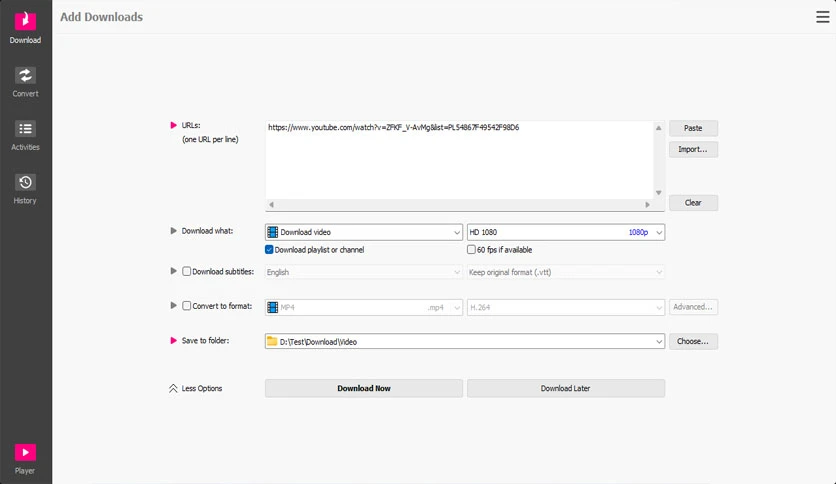The height and width of the screenshot is (484, 836).
Task: Collapse with Less Options
Action: pos(196,389)
